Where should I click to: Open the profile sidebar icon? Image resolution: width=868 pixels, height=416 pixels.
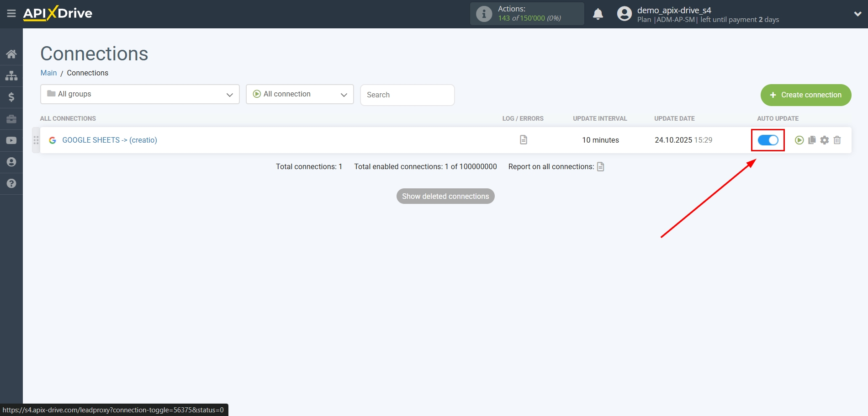[x=11, y=162]
